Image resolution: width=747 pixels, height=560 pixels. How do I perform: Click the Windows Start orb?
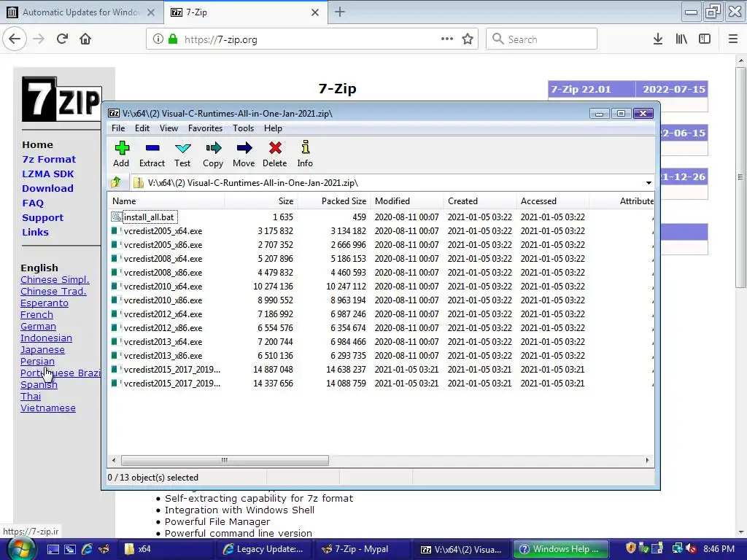20,549
